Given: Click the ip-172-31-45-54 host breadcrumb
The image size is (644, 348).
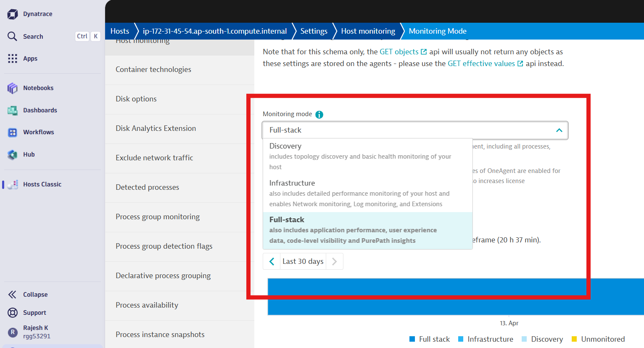Looking at the screenshot, I should pyautogui.click(x=215, y=31).
